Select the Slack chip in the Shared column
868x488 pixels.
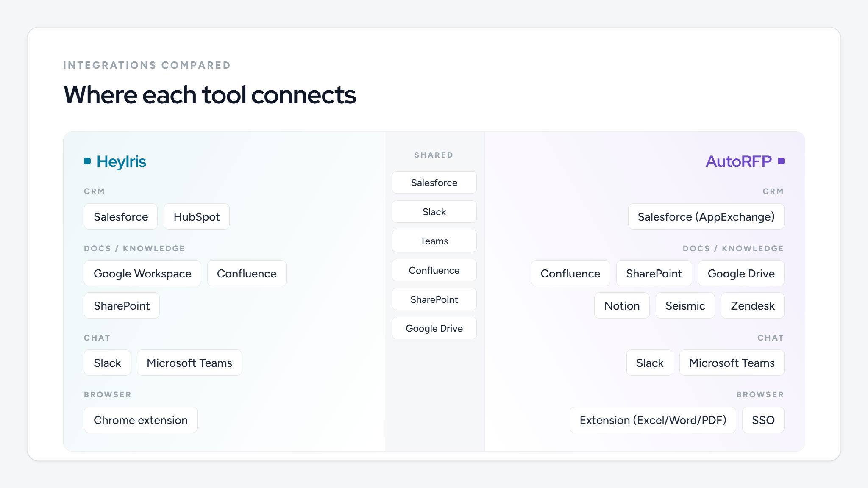(x=434, y=212)
